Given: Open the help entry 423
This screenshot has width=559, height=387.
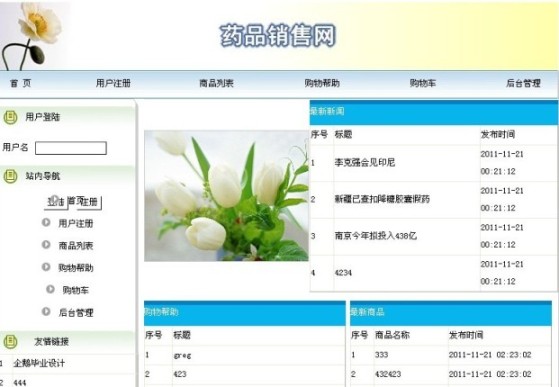Looking at the screenshot, I should [180, 374].
